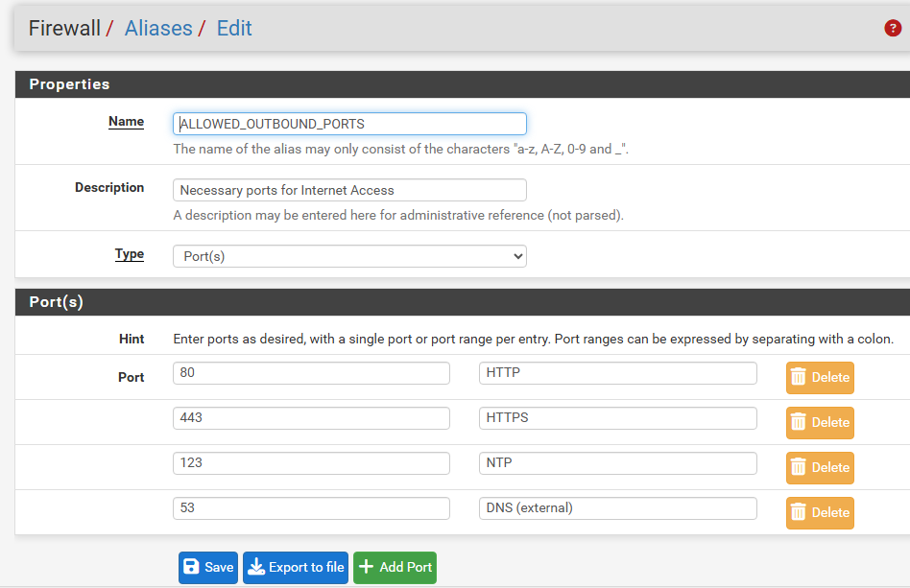Edit the port field containing 443
The image size is (910, 588).
tap(311, 418)
